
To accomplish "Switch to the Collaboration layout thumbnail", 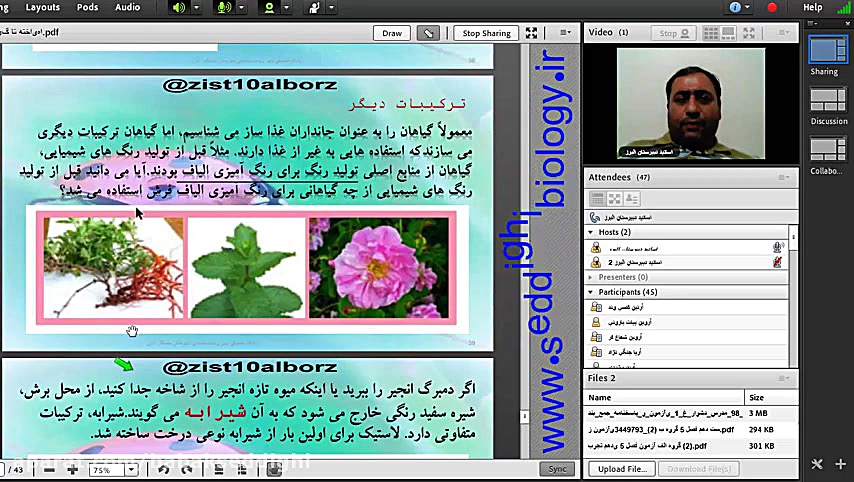I will (x=828, y=150).
